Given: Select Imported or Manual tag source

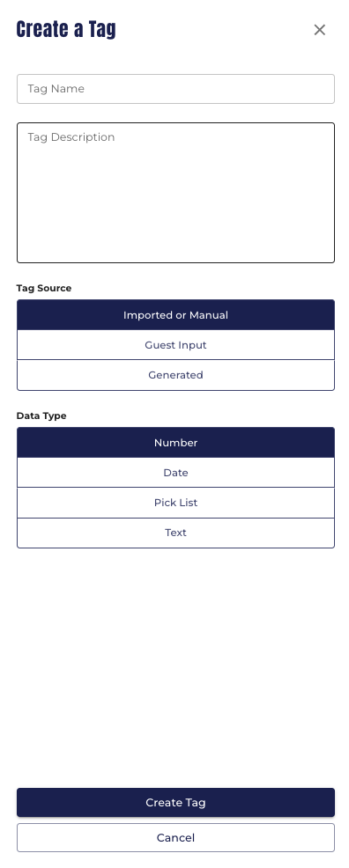Looking at the screenshot, I should (x=175, y=315).
